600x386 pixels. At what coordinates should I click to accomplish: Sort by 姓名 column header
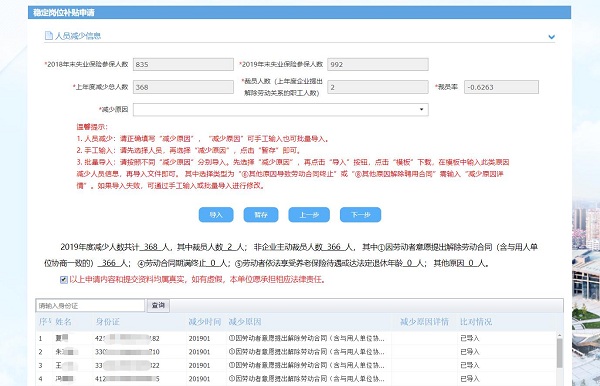click(x=63, y=322)
